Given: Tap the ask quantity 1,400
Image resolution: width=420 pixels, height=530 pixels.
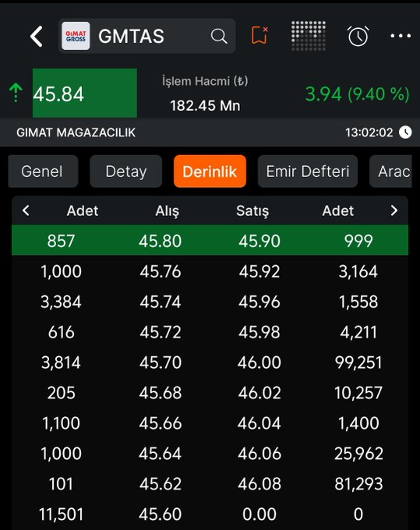Looking at the screenshot, I should (x=358, y=423).
